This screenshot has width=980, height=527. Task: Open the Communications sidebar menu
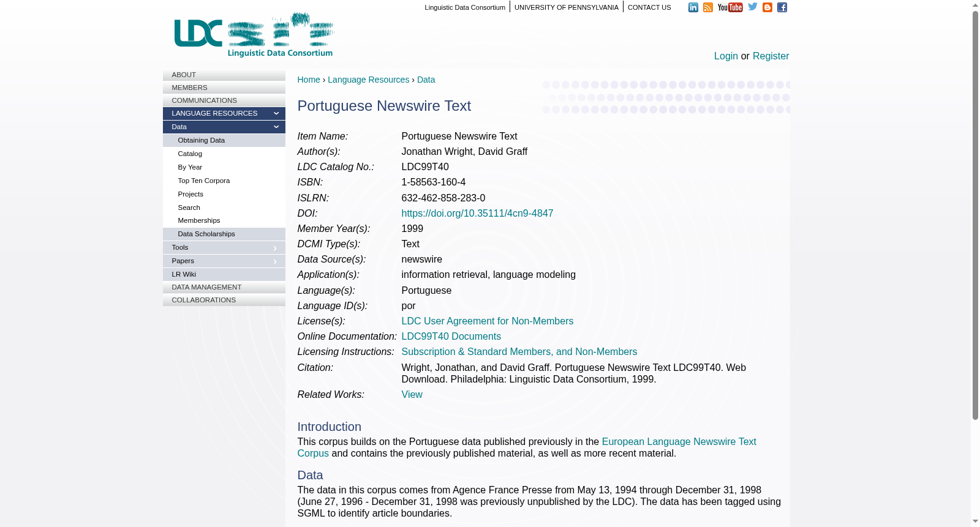[x=224, y=100]
